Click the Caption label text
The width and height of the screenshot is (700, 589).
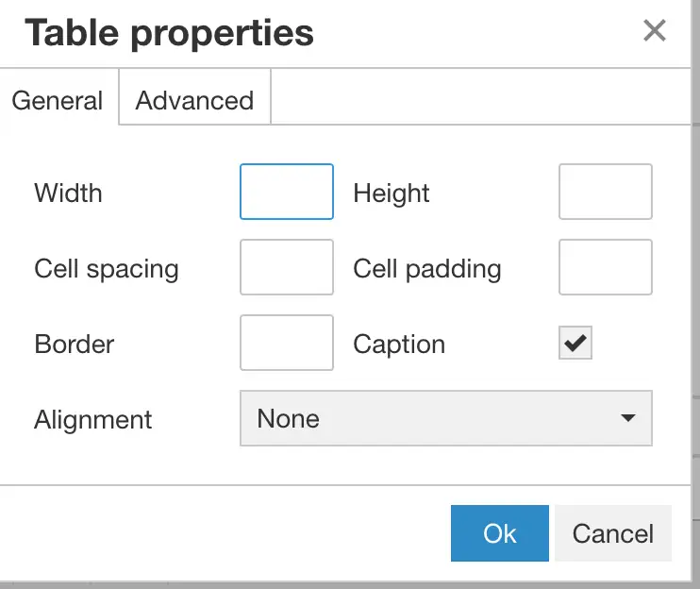point(399,345)
